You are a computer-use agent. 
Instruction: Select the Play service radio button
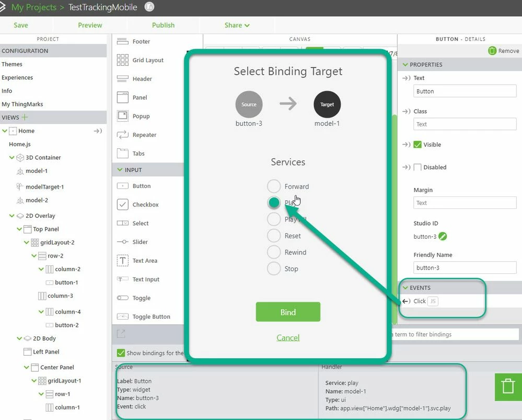[274, 202]
